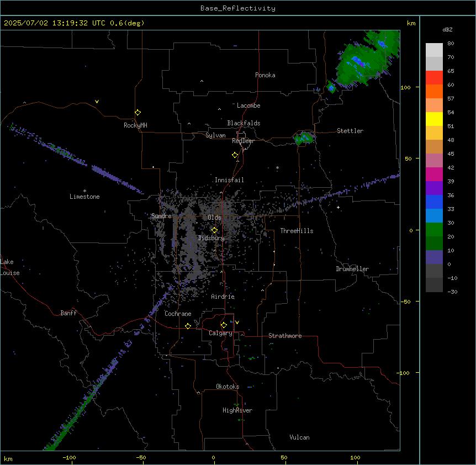476x465 pixels.
Task: Click the RedDeer city label
Action: coord(243,141)
